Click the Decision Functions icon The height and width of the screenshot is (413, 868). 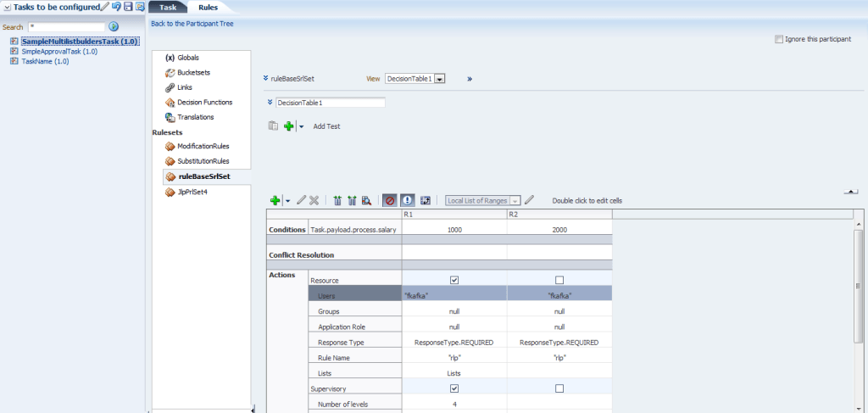170,103
